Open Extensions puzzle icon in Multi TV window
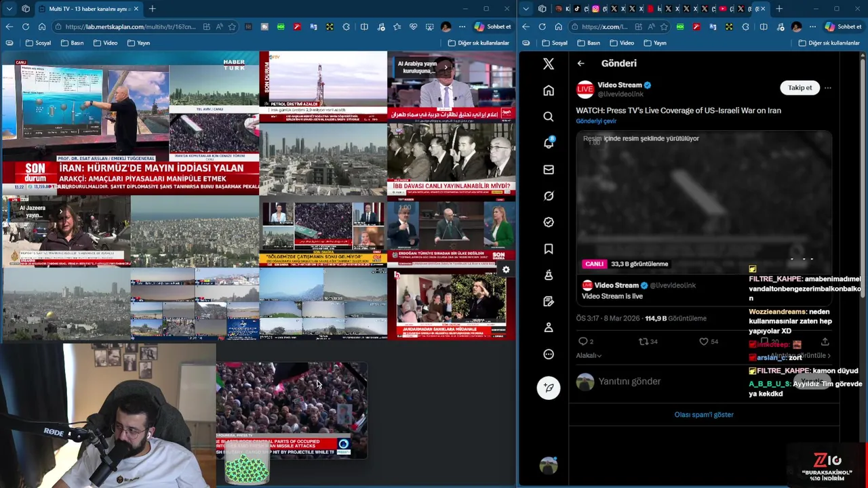868x488 pixels. point(346,26)
